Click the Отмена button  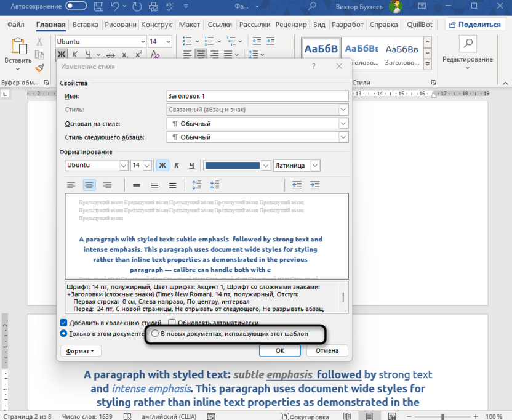click(x=327, y=351)
